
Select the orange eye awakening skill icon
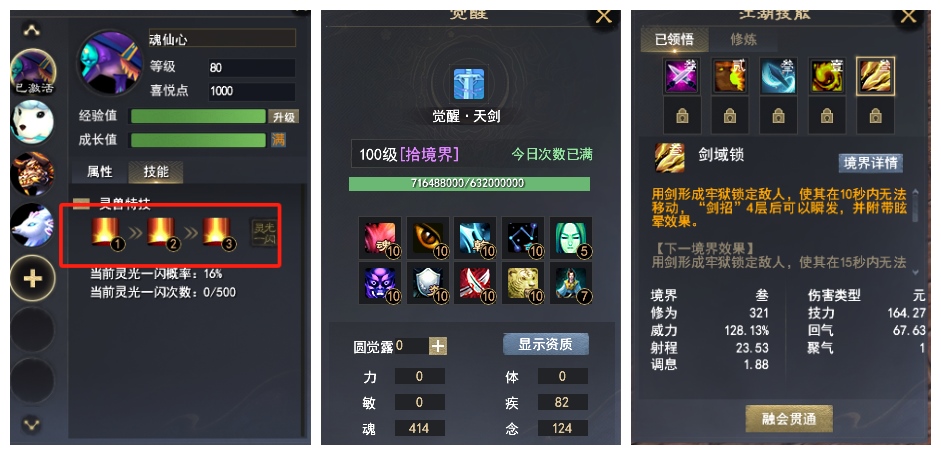(x=428, y=238)
